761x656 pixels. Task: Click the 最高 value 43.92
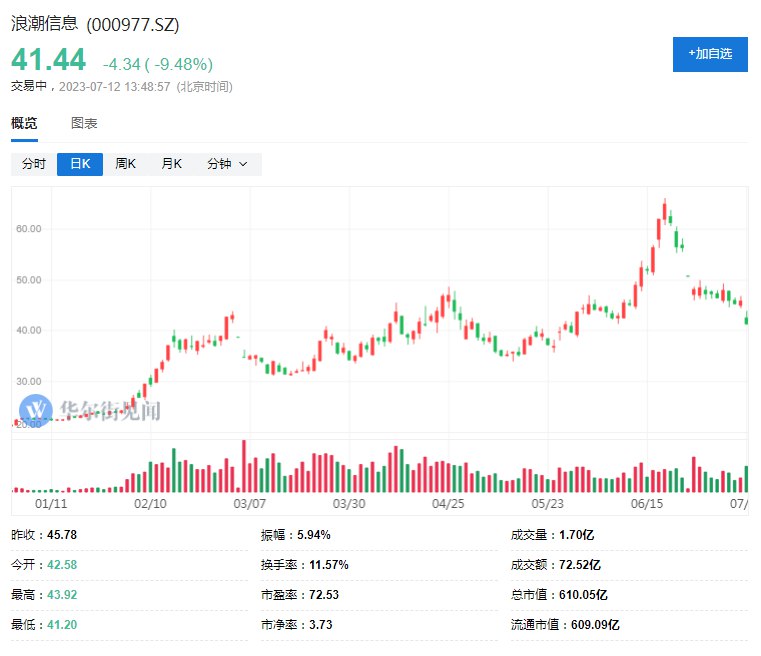(62, 595)
